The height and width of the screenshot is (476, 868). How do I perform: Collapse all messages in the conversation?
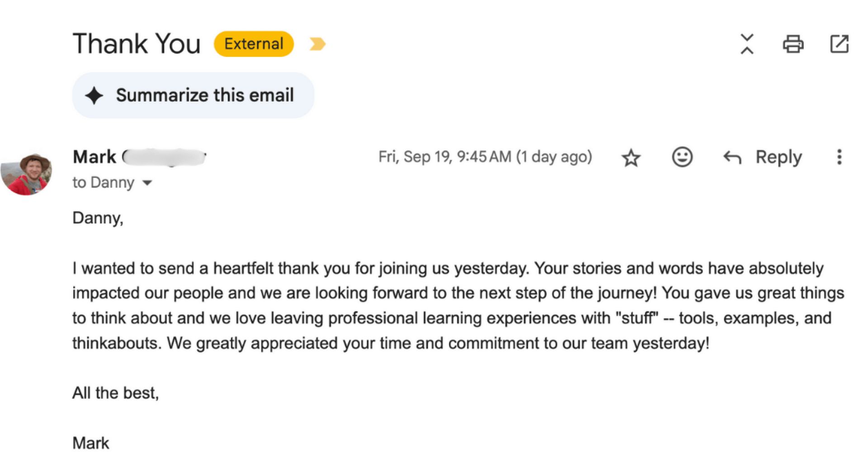tap(747, 44)
